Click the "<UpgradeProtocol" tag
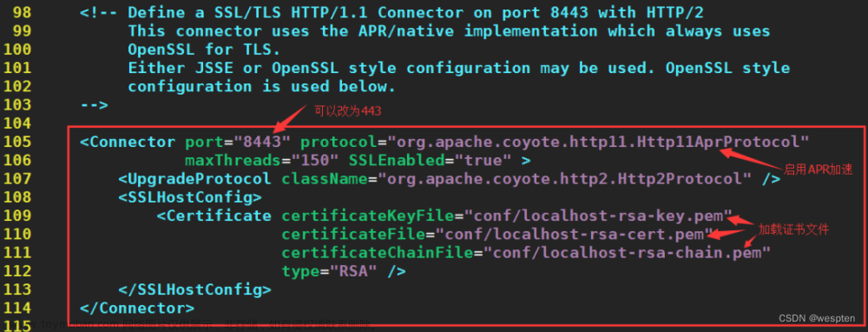The height and width of the screenshot is (332, 868). [x=194, y=179]
